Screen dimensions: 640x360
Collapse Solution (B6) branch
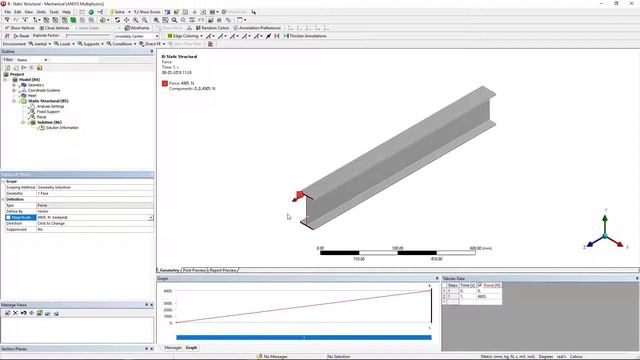point(23,122)
